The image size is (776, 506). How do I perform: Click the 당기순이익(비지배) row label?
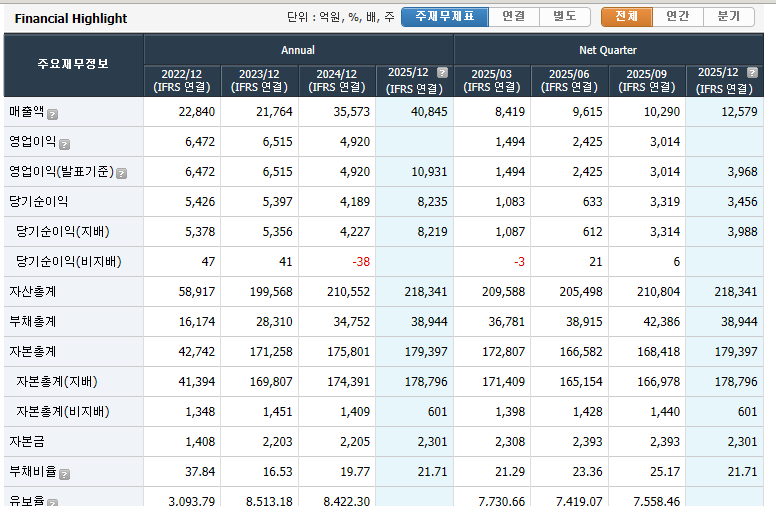coord(68,261)
